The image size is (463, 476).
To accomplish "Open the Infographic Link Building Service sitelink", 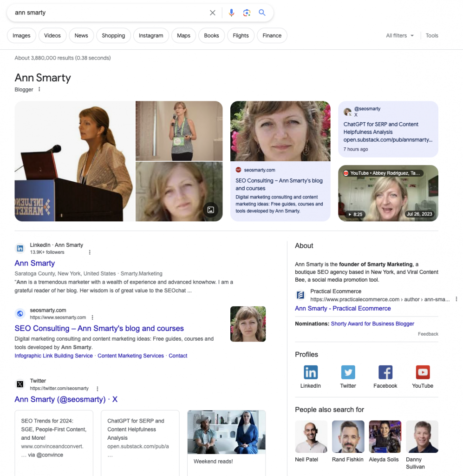I will (x=54, y=356).
